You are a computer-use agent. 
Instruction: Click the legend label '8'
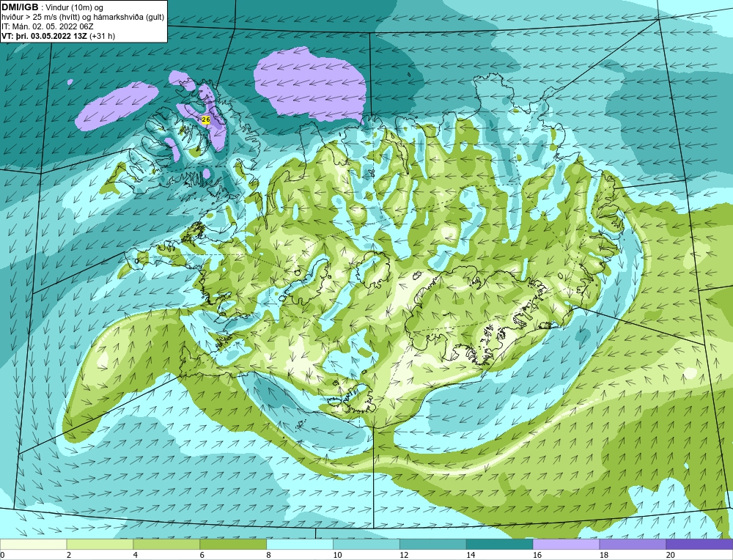point(269,555)
